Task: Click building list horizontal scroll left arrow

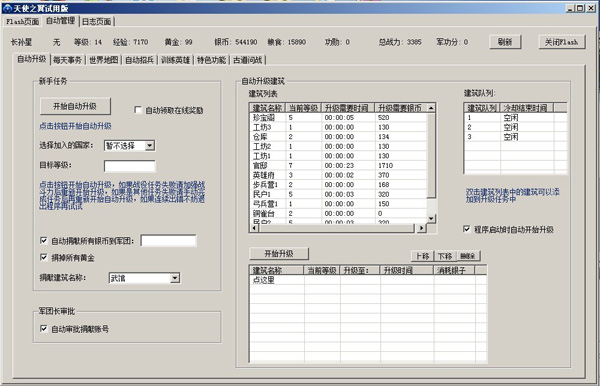Action: (x=254, y=228)
